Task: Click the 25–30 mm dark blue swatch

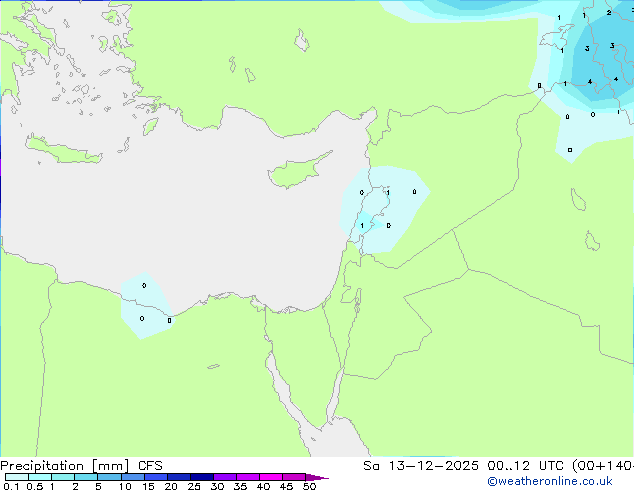Action: (201, 477)
